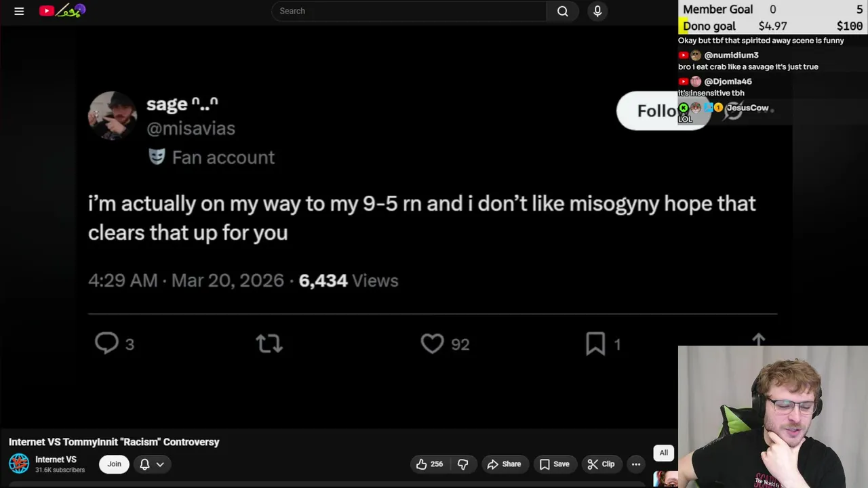Click the YouTube logo home icon
868x488 pixels.
click(x=47, y=11)
